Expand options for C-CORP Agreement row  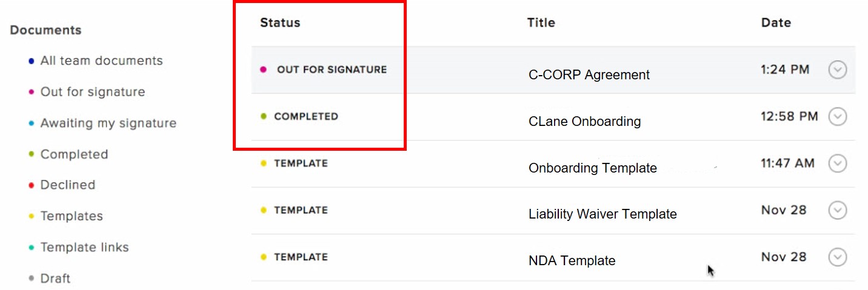837,70
